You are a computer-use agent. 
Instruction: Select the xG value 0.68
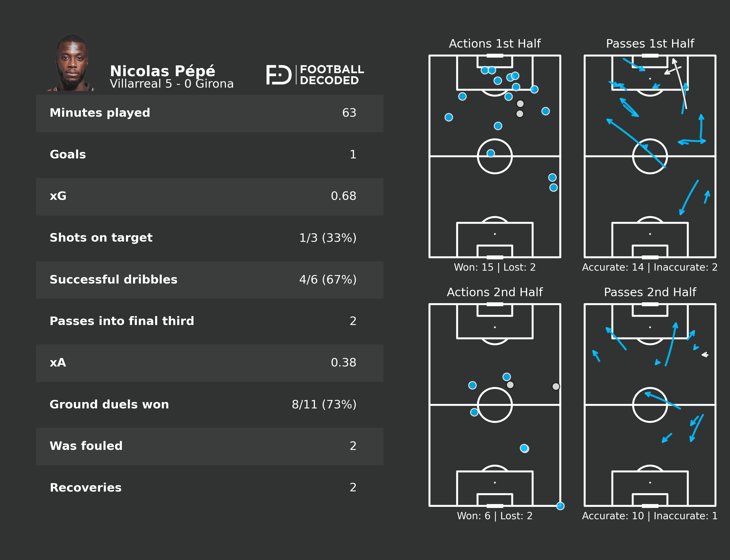[343, 196]
